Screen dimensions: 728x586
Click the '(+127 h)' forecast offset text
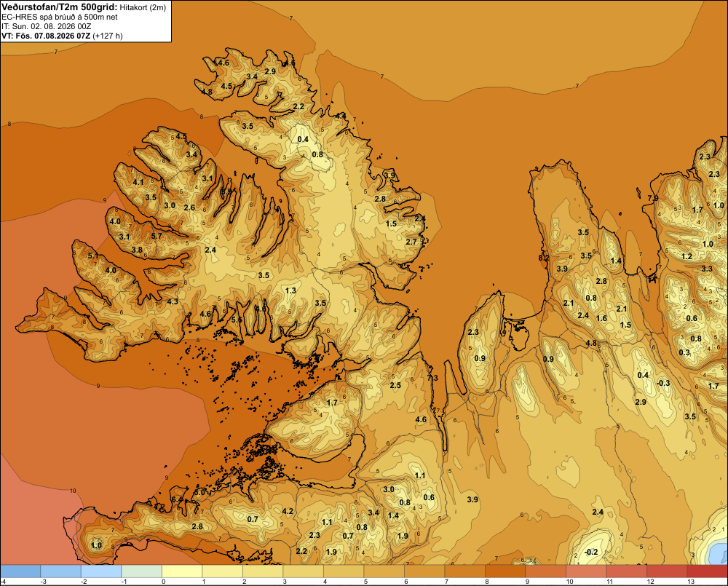(108, 36)
